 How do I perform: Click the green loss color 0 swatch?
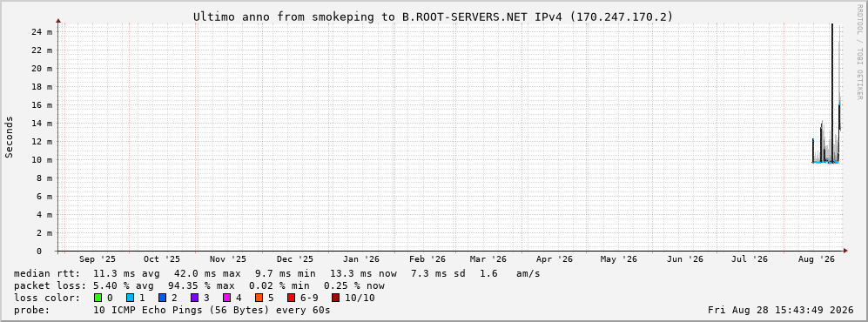(98, 298)
